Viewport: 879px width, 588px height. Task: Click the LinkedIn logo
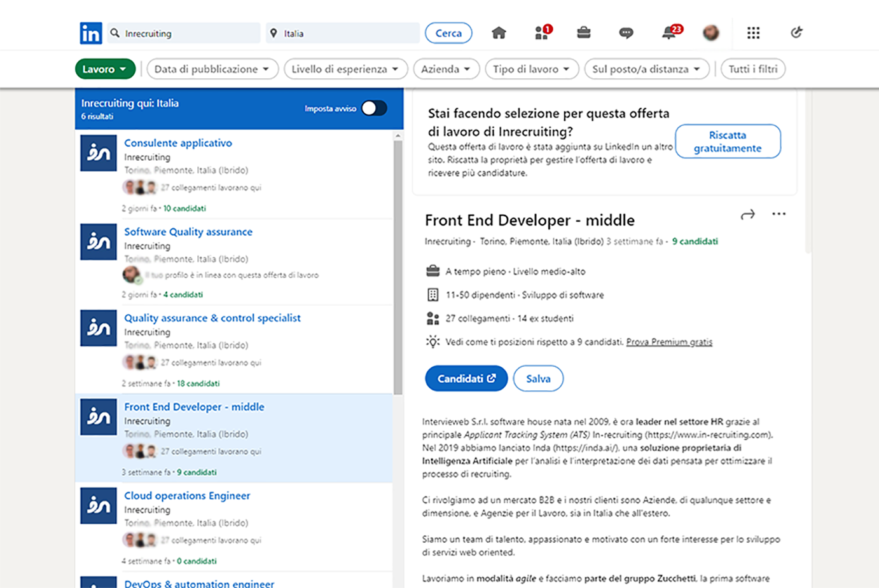tap(91, 33)
